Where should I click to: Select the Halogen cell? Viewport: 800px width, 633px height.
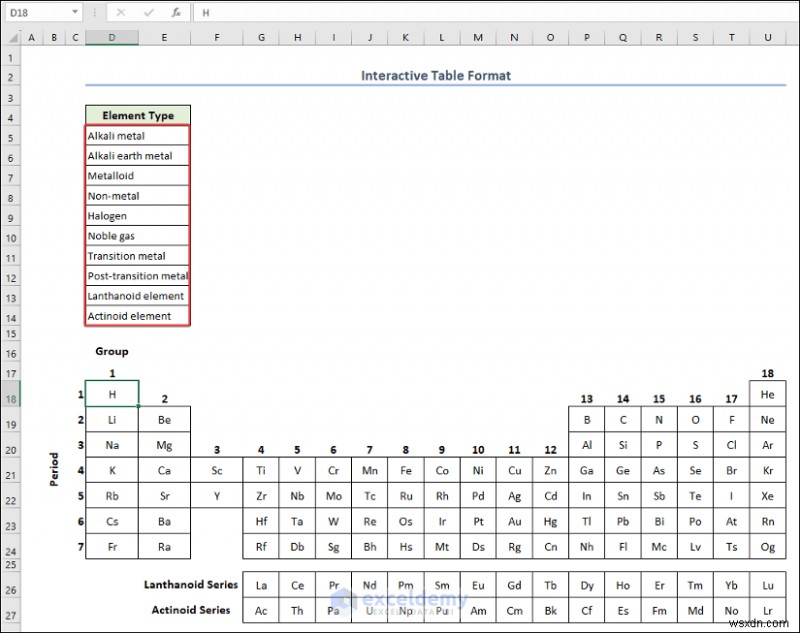coord(137,216)
